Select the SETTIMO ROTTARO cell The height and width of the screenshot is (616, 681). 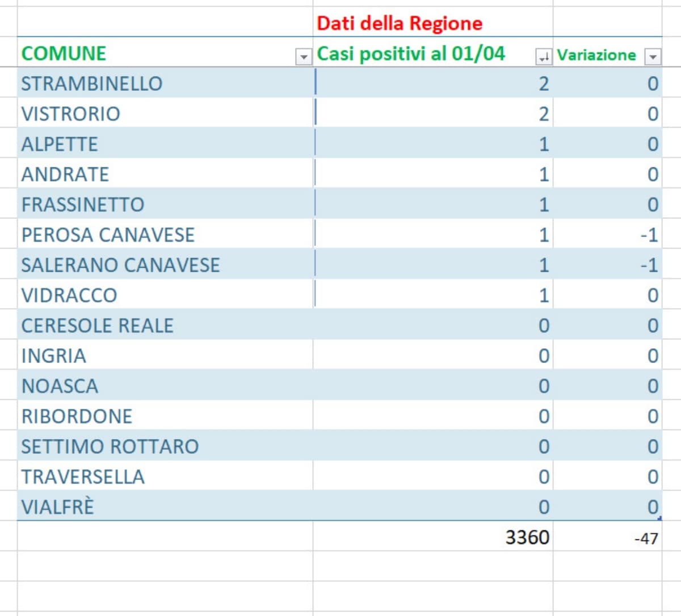110,446
